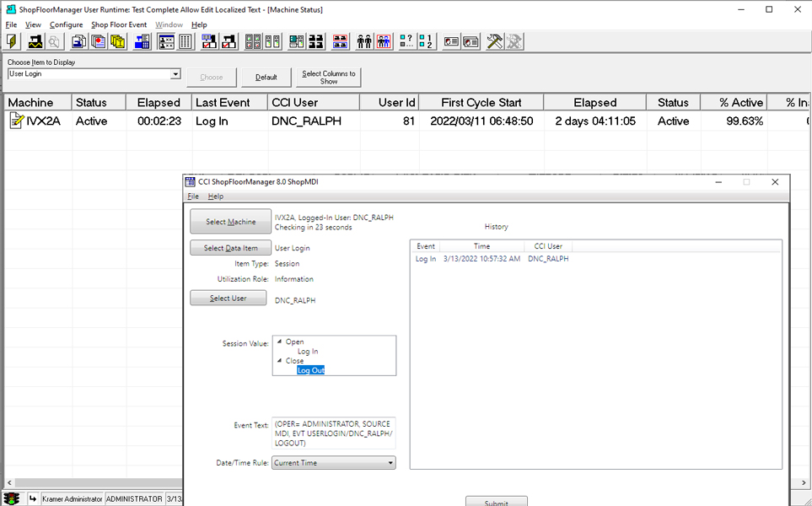This screenshot has height=506, width=812.
Task: Click the hammer and wrench tools icon
Action: coord(495,41)
